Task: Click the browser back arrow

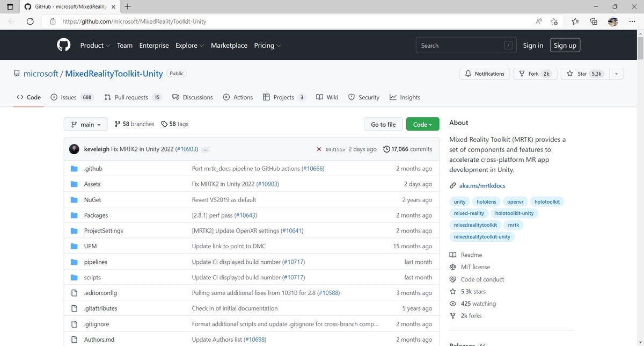Action: [12, 21]
